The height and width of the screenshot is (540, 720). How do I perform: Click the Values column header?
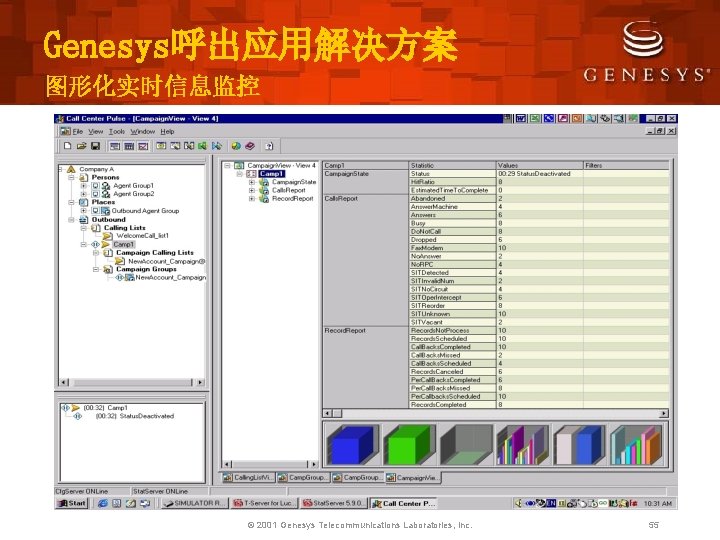coord(540,165)
